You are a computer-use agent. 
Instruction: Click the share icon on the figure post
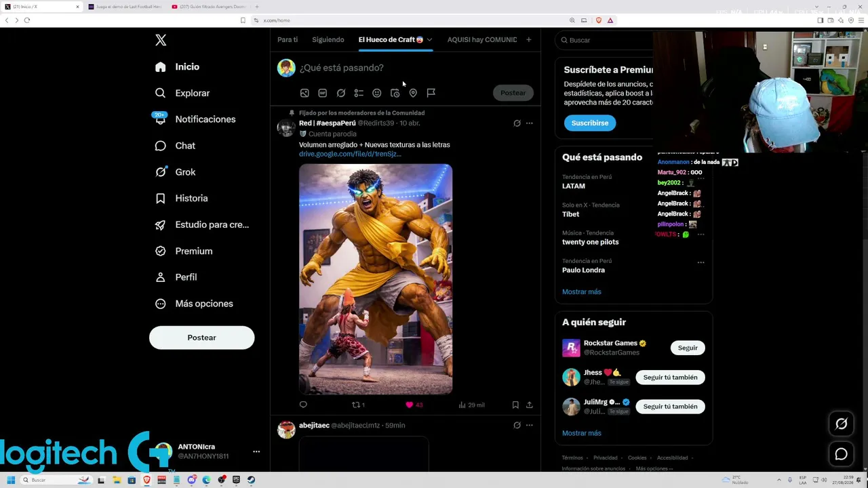[x=530, y=405]
